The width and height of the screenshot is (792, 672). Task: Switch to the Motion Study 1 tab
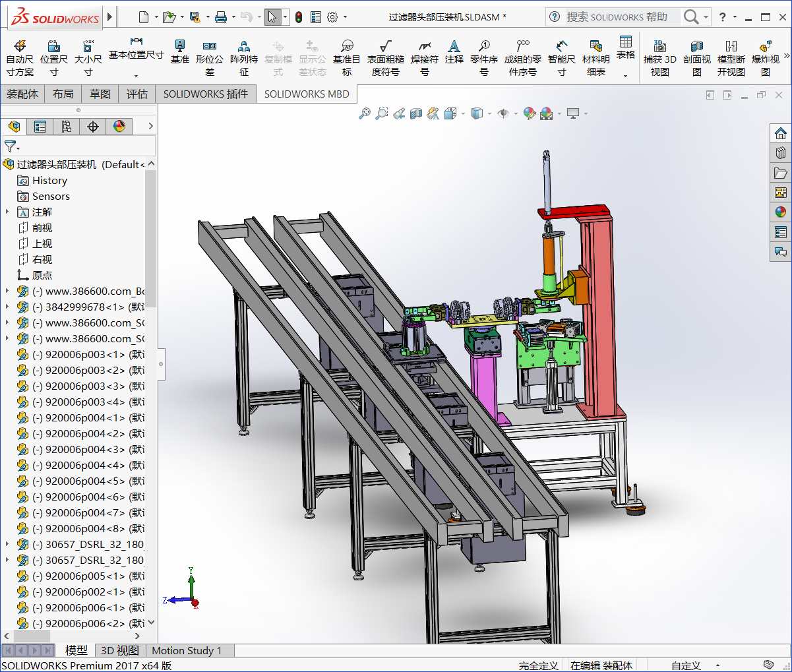187,651
